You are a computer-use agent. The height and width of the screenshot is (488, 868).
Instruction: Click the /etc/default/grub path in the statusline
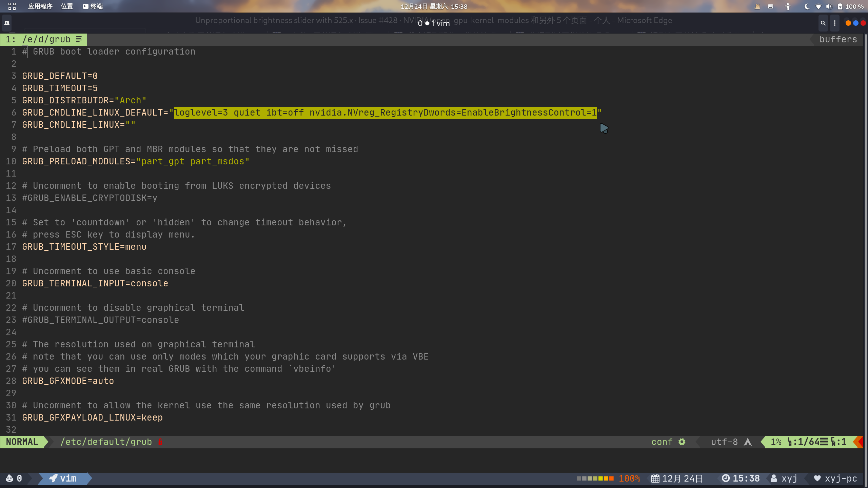pos(106,442)
